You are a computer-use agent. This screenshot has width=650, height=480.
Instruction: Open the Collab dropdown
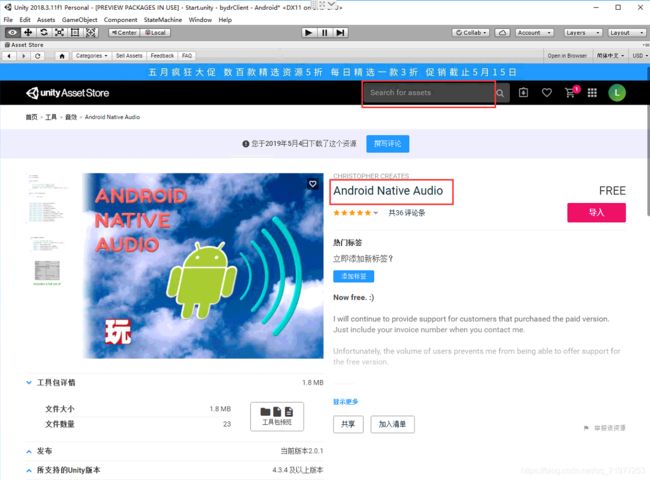471,33
